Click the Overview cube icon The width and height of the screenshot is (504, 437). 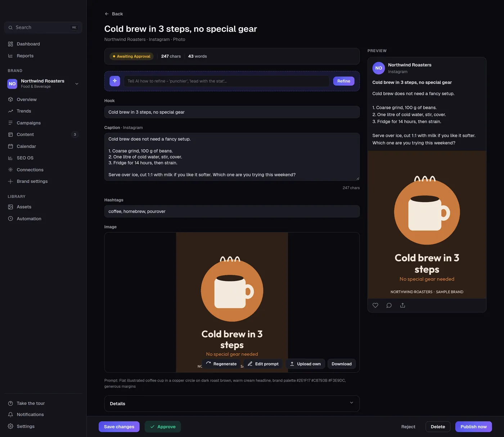coord(10,99)
